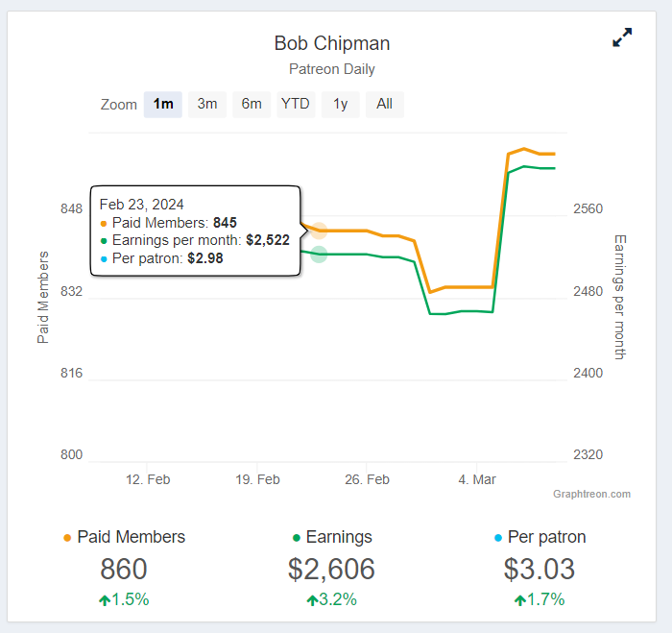672x633 pixels.
Task: Click the 2560 right axis tick label
Action: (588, 208)
